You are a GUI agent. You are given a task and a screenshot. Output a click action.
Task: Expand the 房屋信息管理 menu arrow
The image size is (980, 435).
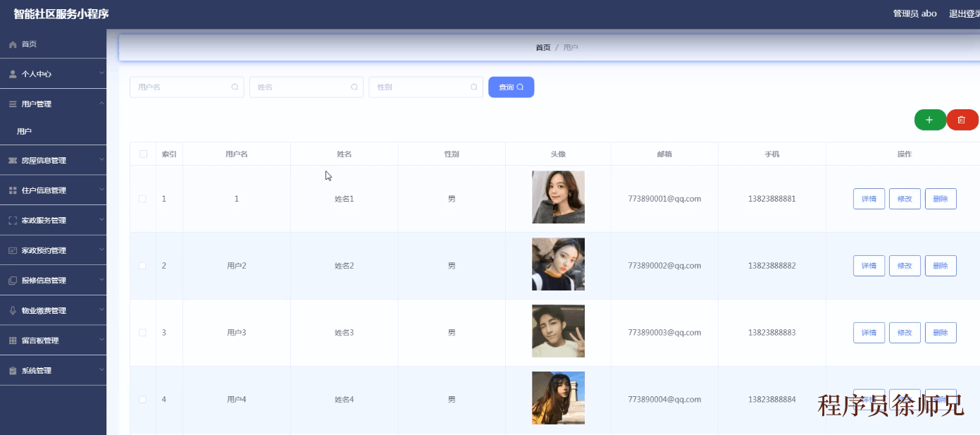(101, 160)
